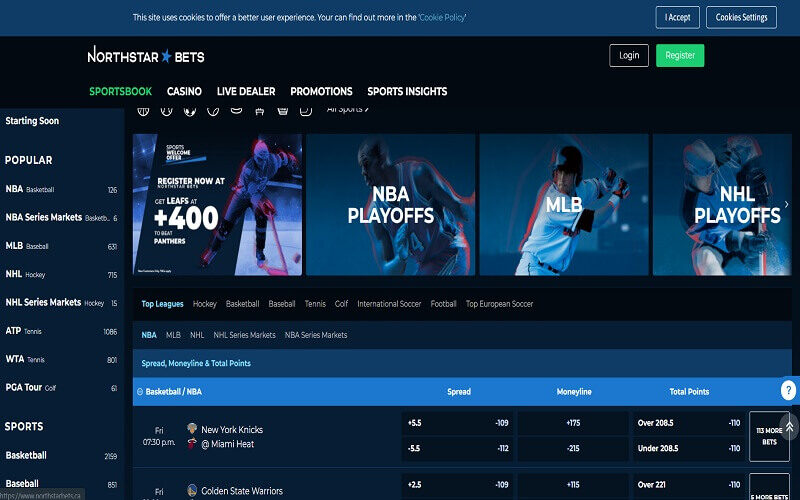
Task: Select the NBA league sub-tab
Action: (149, 335)
